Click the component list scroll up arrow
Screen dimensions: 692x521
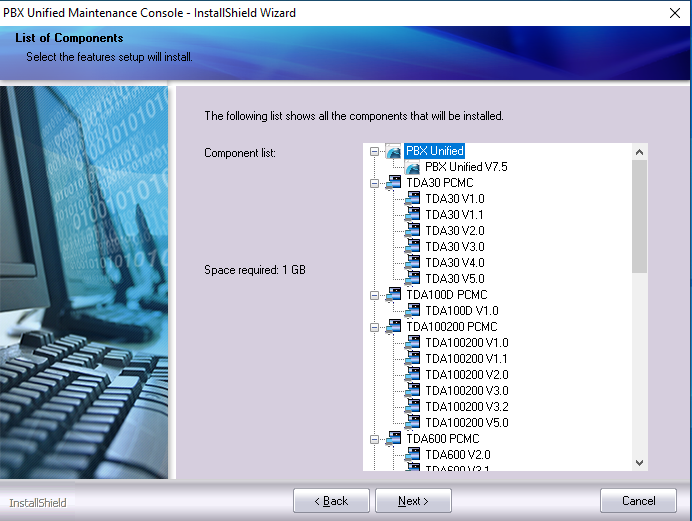tap(639, 152)
